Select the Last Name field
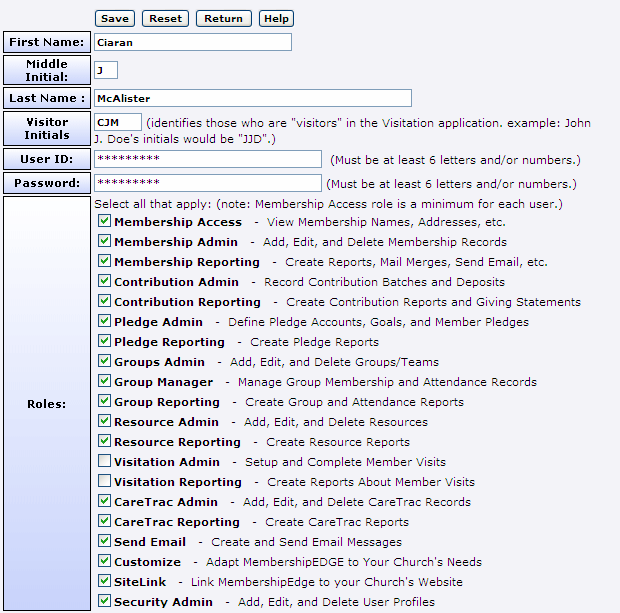This screenshot has width=620, height=613. (252, 98)
